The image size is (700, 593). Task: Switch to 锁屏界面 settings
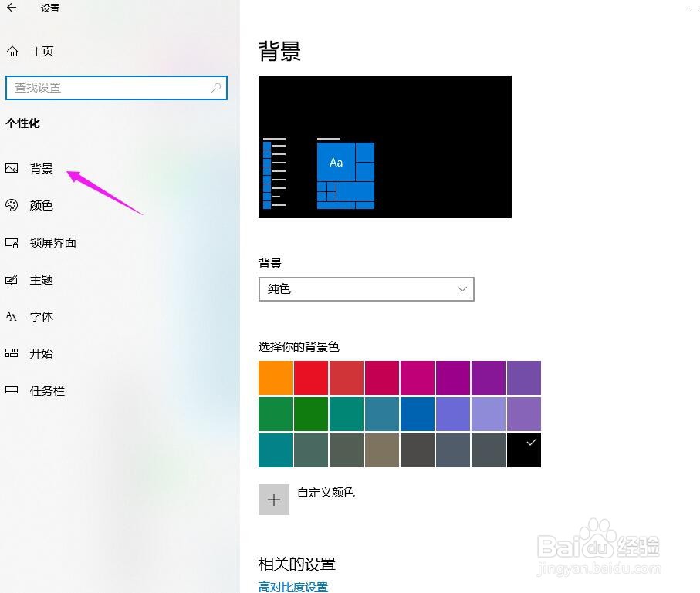click(52, 243)
